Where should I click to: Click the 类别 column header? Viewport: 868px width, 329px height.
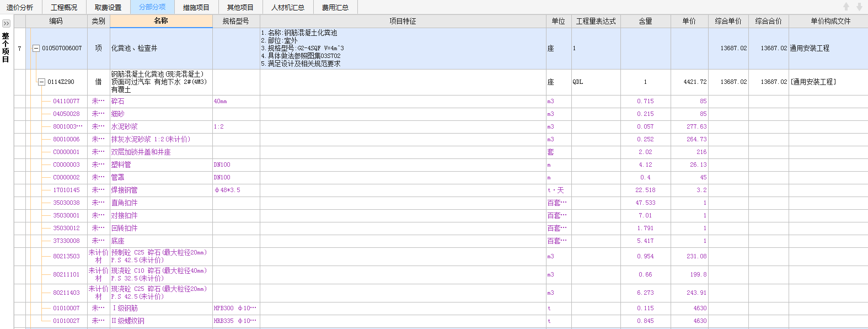99,21
